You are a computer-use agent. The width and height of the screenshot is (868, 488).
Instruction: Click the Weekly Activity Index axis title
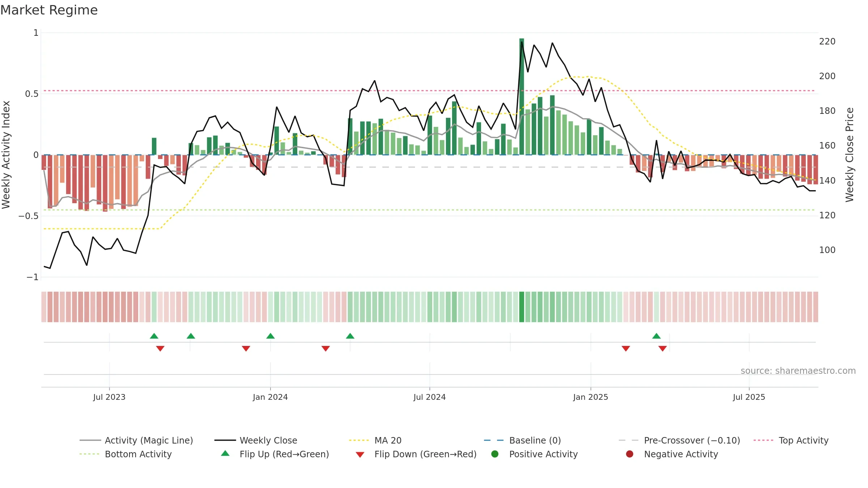pos(6,155)
